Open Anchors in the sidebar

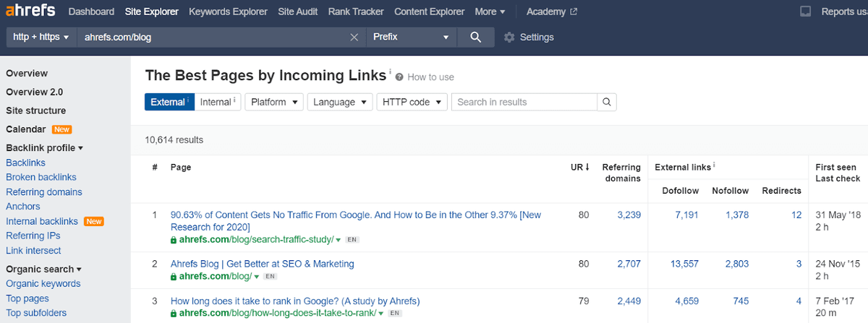23,207
